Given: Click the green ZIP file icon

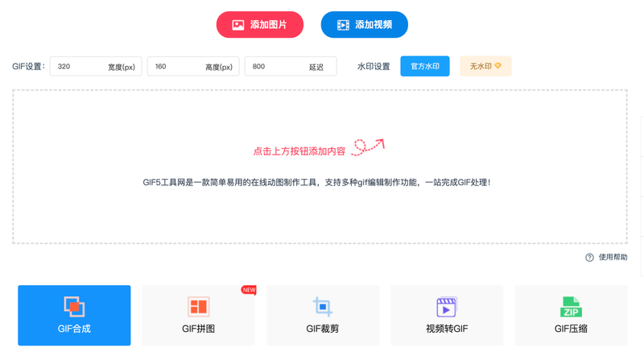Looking at the screenshot, I should [x=571, y=307].
